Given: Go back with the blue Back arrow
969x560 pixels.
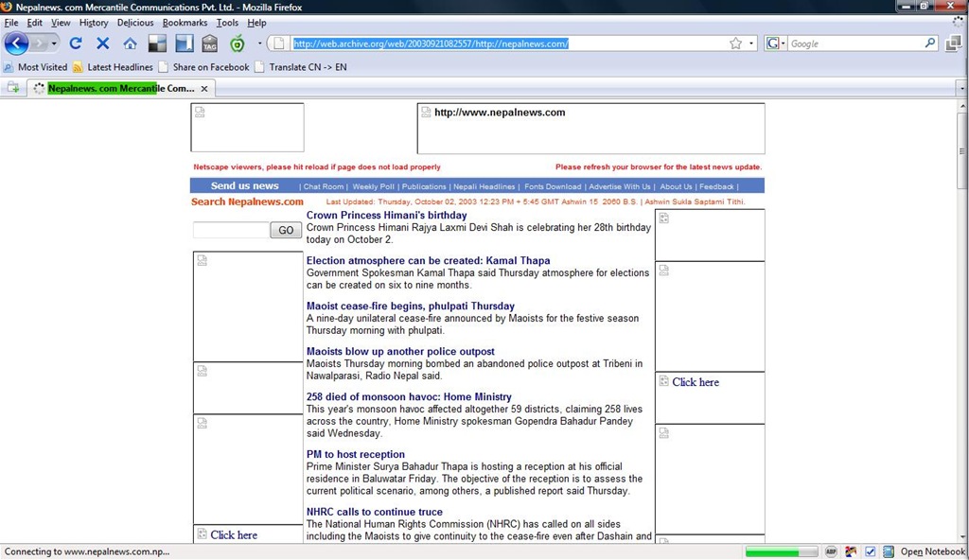Looking at the screenshot, I should 17,44.
